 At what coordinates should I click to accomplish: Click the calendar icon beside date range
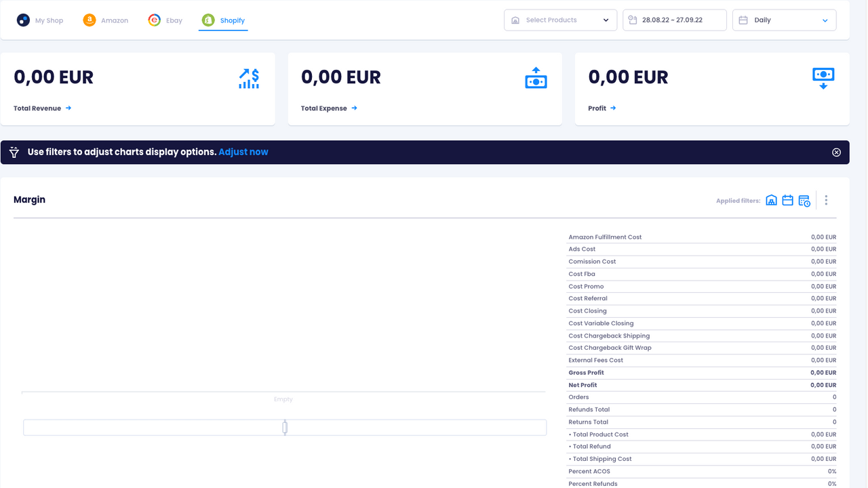point(633,20)
